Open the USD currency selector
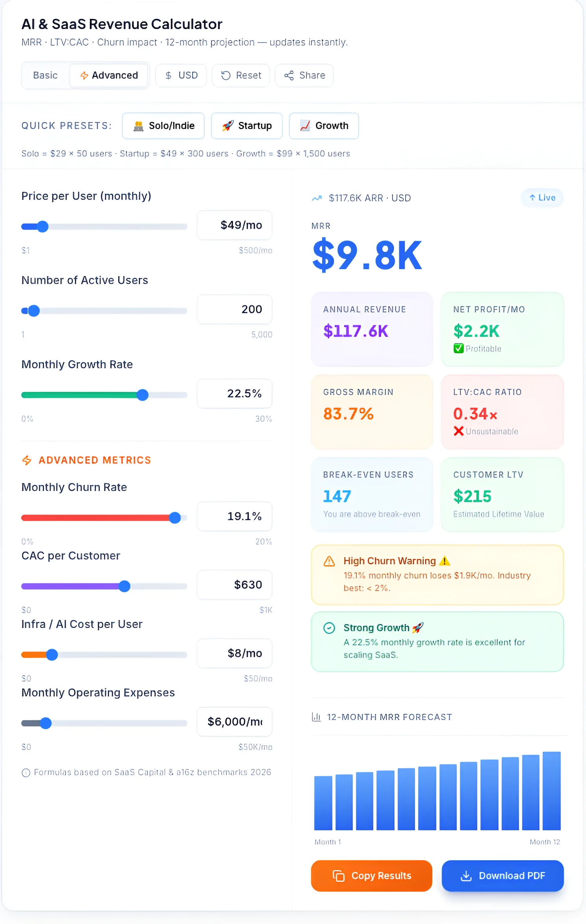The height and width of the screenshot is (924, 586). coord(181,75)
